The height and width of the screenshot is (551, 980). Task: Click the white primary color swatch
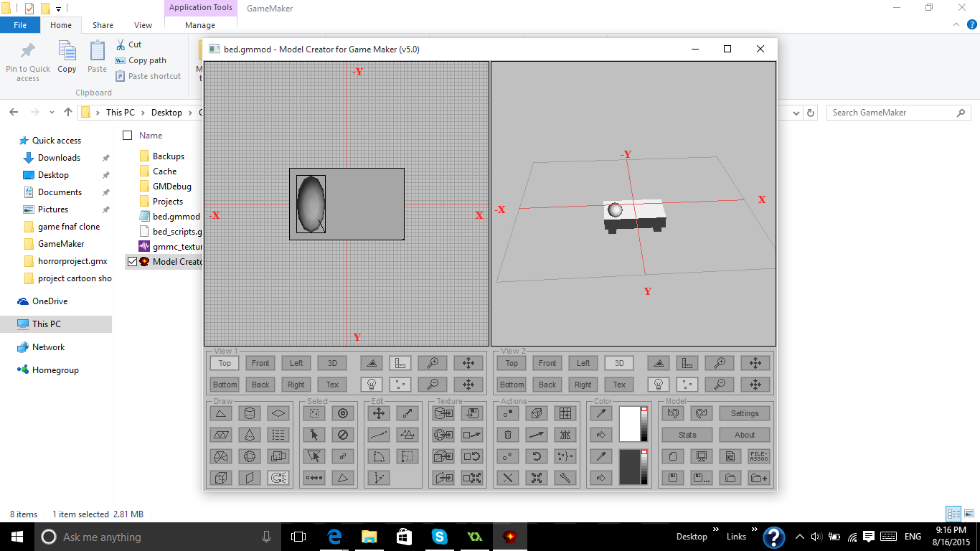coord(628,424)
